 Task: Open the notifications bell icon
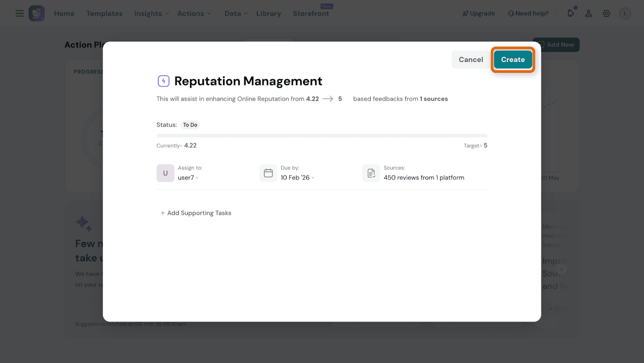[570, 13]
